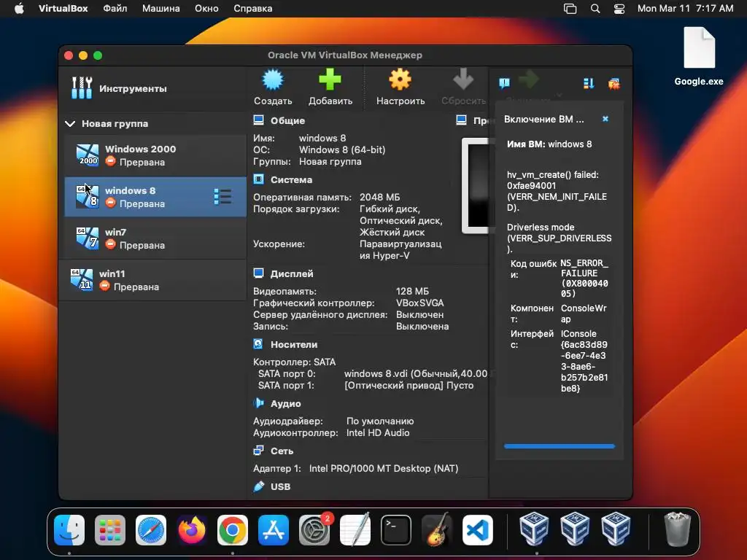Click the blue notification progress bar

560,446
